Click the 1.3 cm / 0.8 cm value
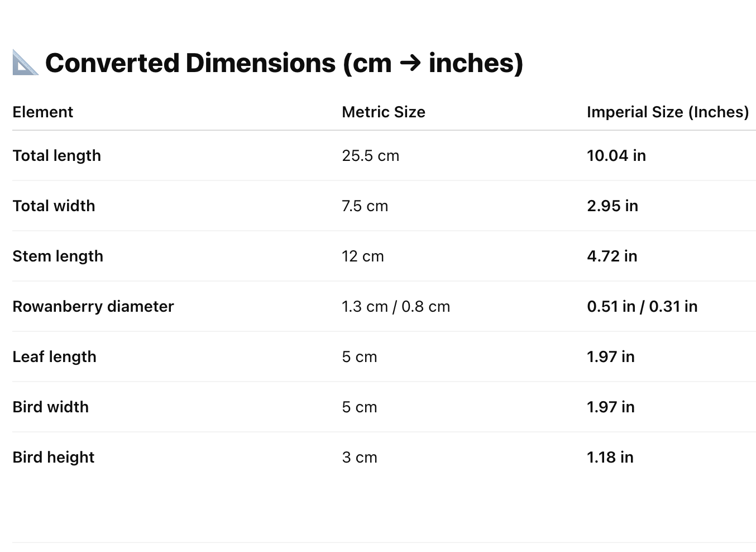This screenshot has height=552, width=756. [396, 306]
